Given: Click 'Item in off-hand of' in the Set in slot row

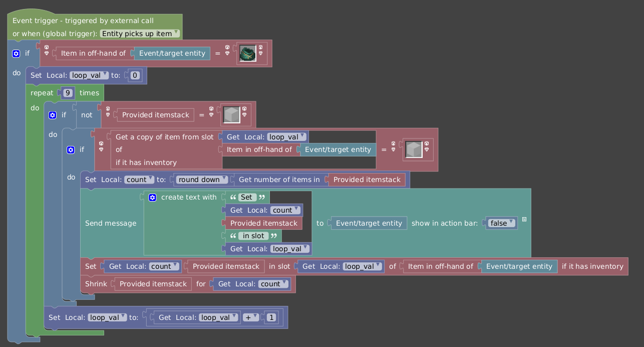Looking at the screenshot, I should click(440, 266).
